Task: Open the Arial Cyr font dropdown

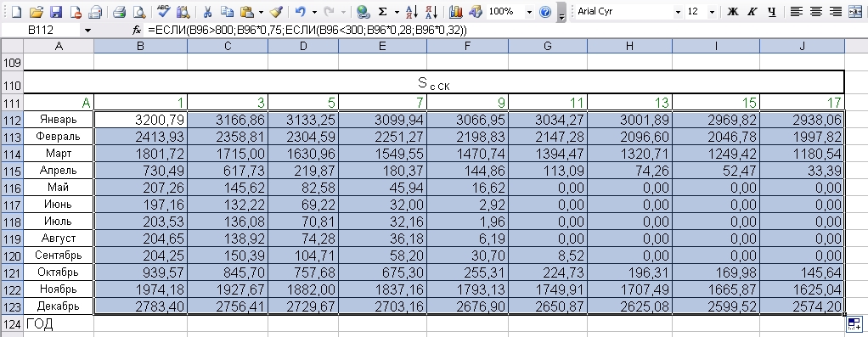Action: (678, 12)
